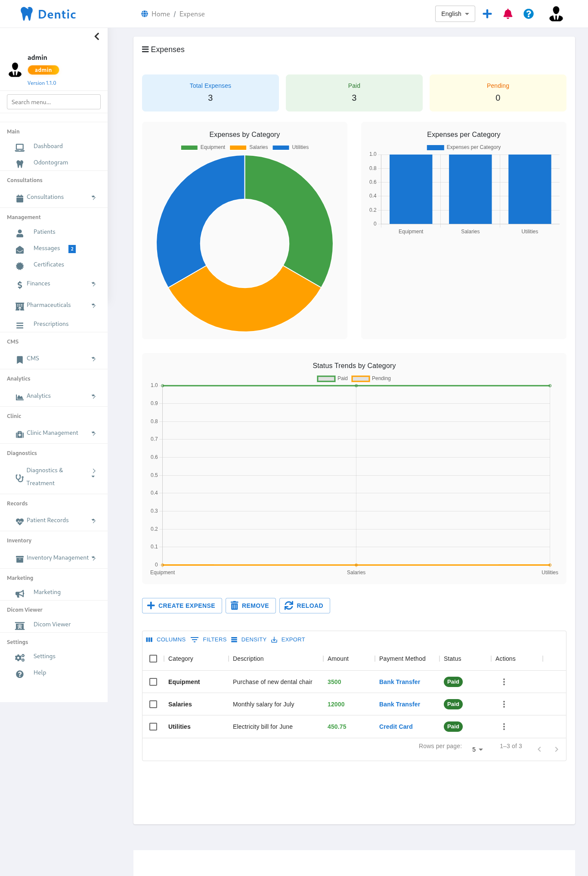Image resolution: width=588 pixels, height=876 pixels.
Task: Click the blue plus icon in header
Action: [x=487, y=14]
